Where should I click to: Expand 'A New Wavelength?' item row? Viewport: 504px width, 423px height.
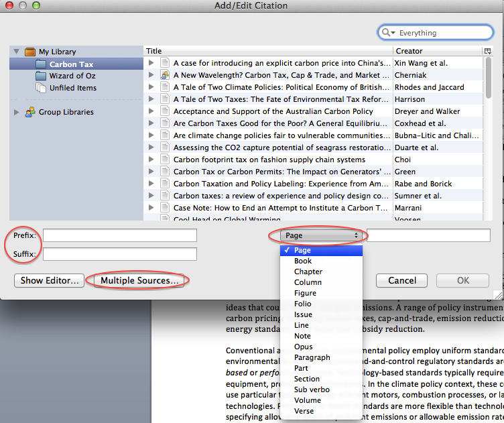tap(151, 75)
